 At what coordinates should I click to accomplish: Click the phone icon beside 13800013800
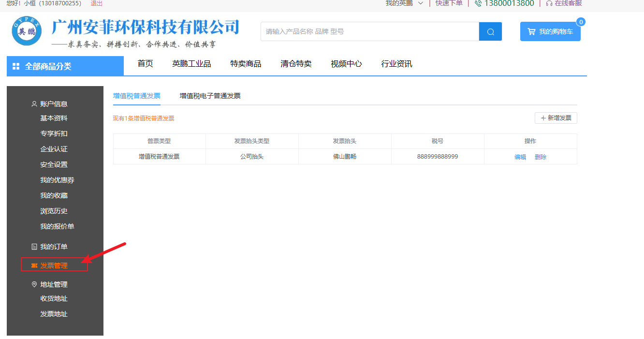point(478,3)
